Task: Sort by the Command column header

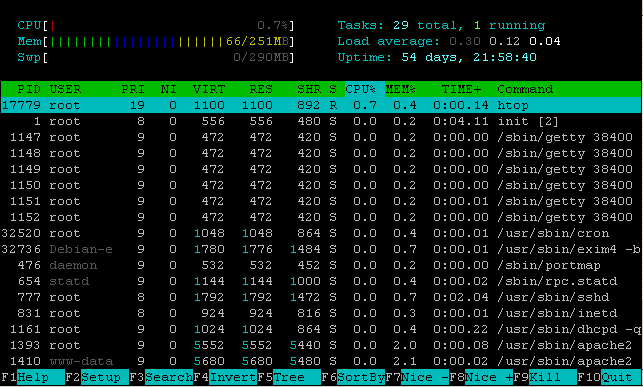Action: click(x=525, y=89)
